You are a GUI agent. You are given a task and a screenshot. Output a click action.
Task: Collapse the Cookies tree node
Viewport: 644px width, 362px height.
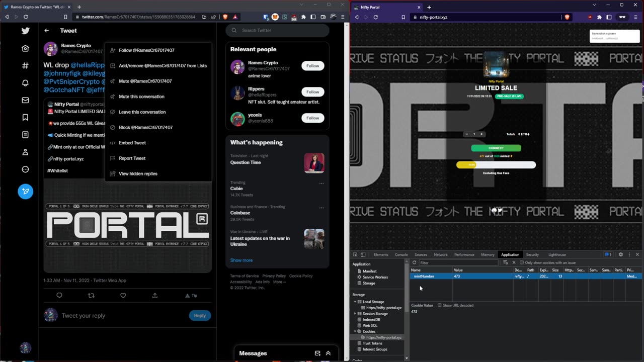(355, 331)
